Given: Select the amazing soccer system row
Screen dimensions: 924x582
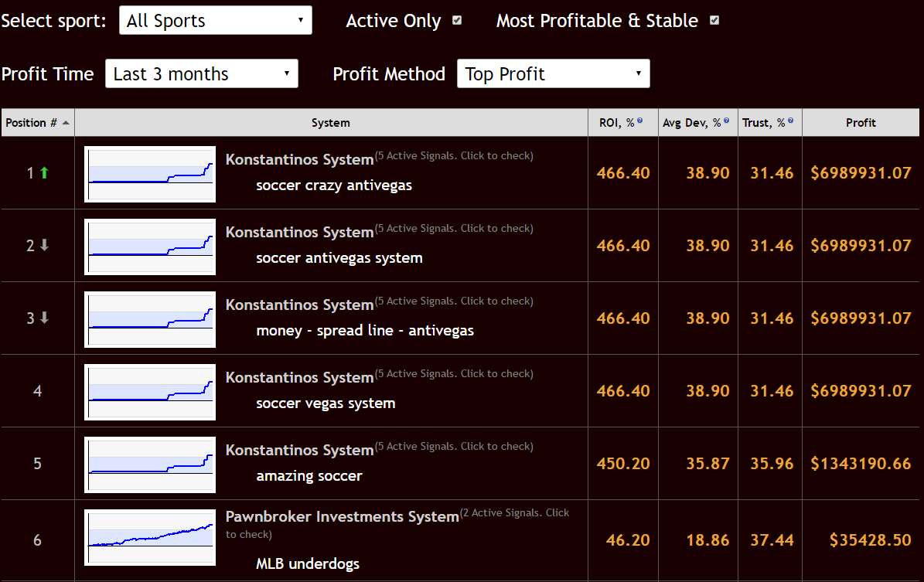Looking at the screenshot, I should pyautogui.click(x=309, y=475).
